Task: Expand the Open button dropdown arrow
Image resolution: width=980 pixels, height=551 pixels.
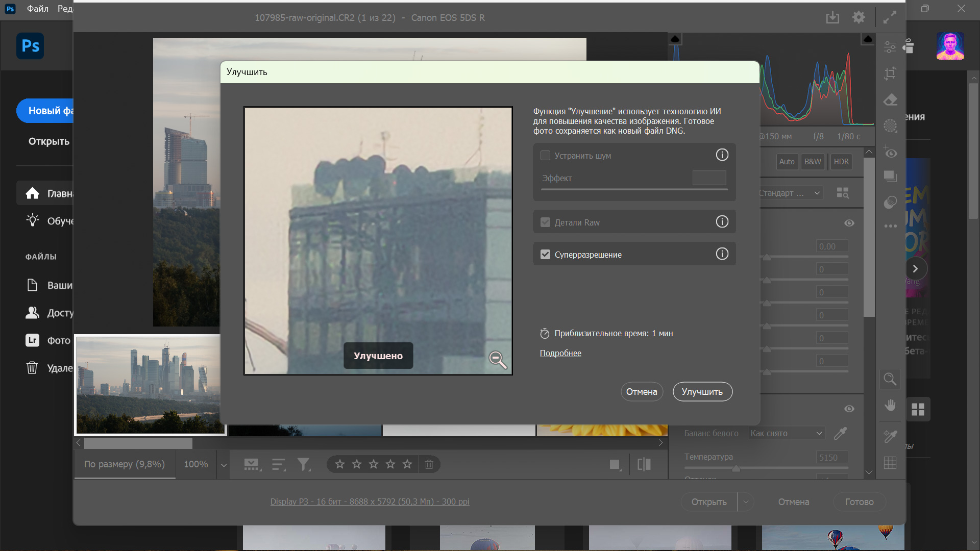Action: click(x=746, y=502)
